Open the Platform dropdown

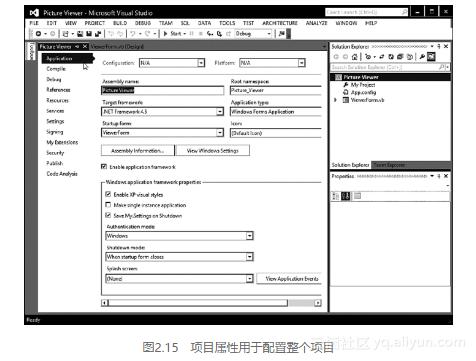coord(301,63)
